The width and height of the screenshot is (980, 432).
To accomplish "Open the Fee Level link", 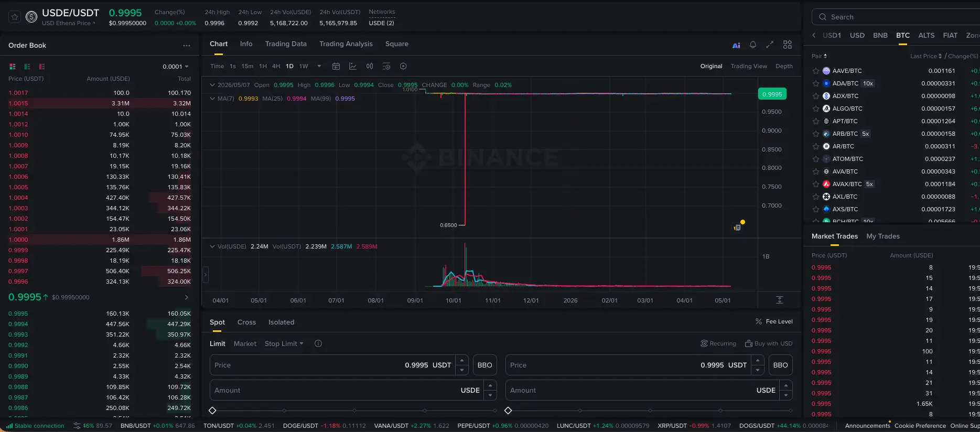I will pos(774,321).
